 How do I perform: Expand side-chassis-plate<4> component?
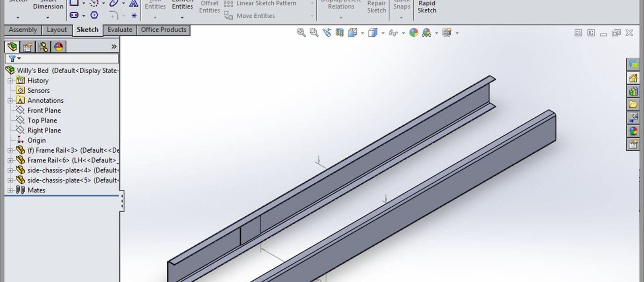pyautogui.click(x=10, y=170)
